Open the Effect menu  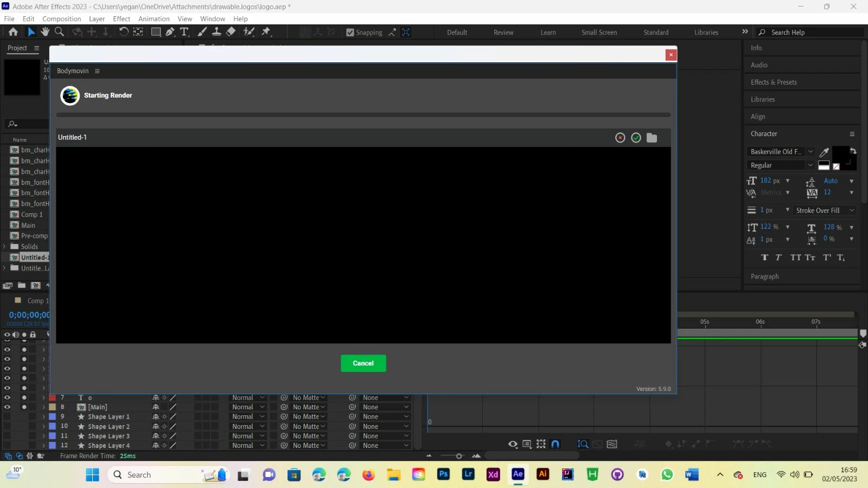click(122, 19)
